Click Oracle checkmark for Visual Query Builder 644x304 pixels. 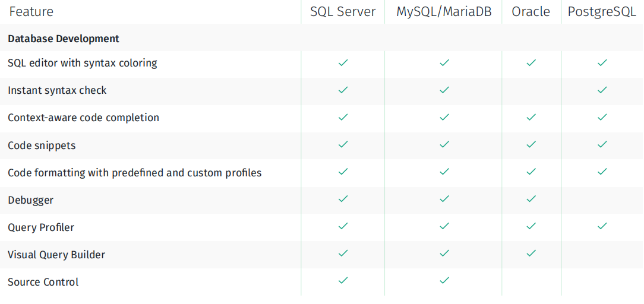pyautogui.click(x=531, y=254)
